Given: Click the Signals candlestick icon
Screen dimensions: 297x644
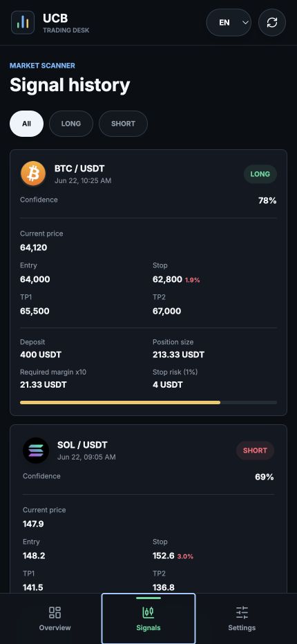Looking at the screenshot, I should tap(148, 612).
